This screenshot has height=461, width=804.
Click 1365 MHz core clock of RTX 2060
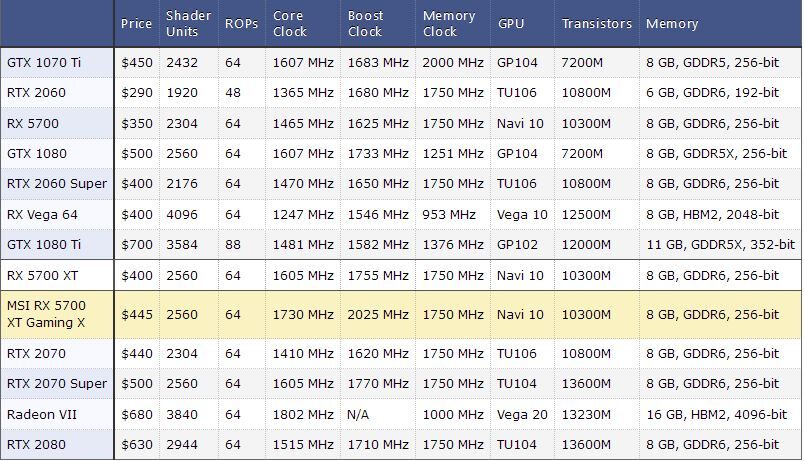303,93
